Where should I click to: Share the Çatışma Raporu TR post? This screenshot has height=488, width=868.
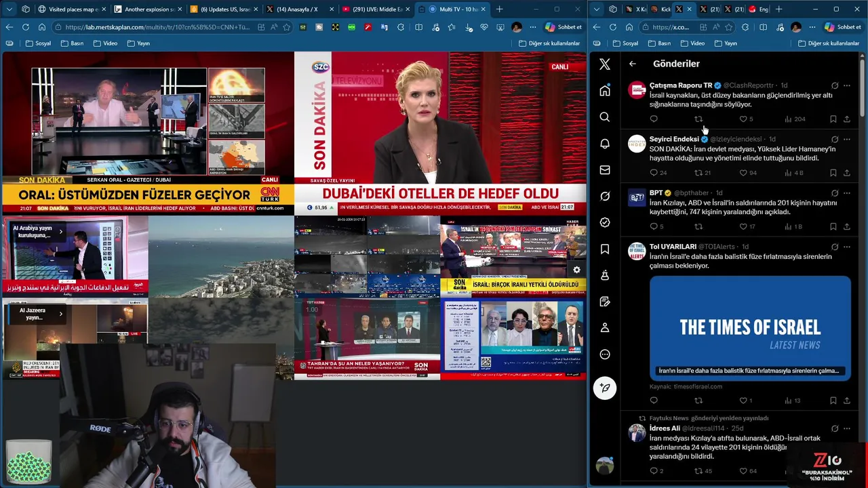click(847, 119)
